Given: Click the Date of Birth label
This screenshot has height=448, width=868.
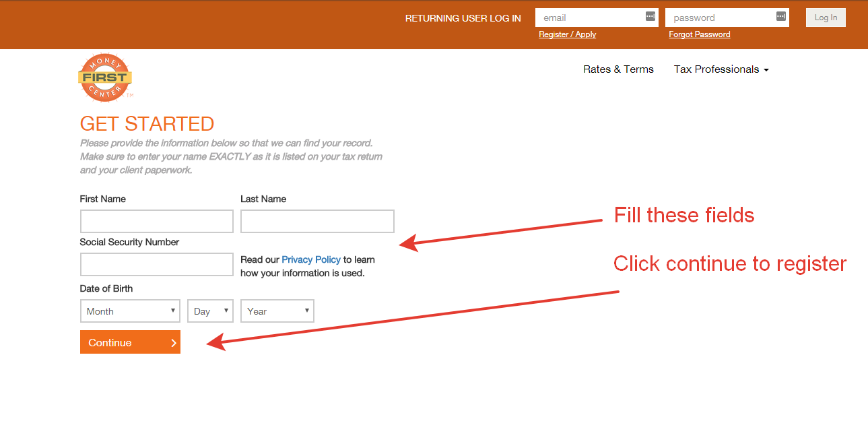Looking at the screenshot, I should 106,288.
